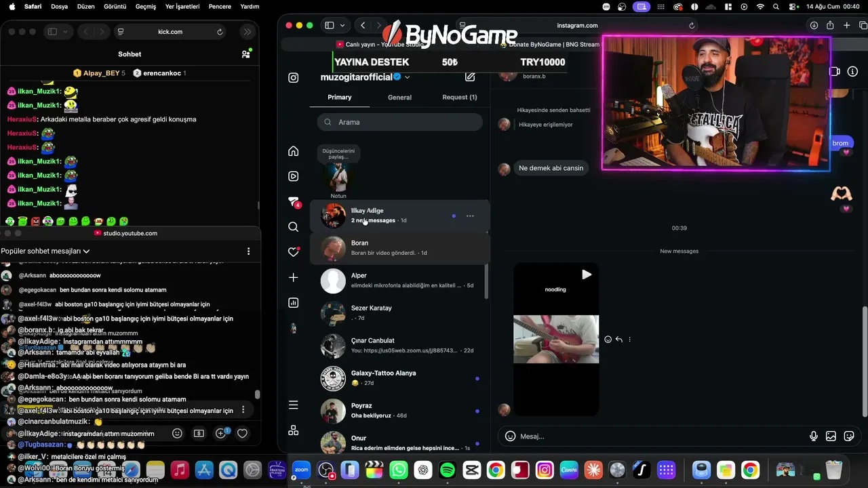Image resolution: width=868 pixels, height=488 pixels.
Task: React to the noodling video with emoji
Action: pyautogui.click(x=608, y=340)
